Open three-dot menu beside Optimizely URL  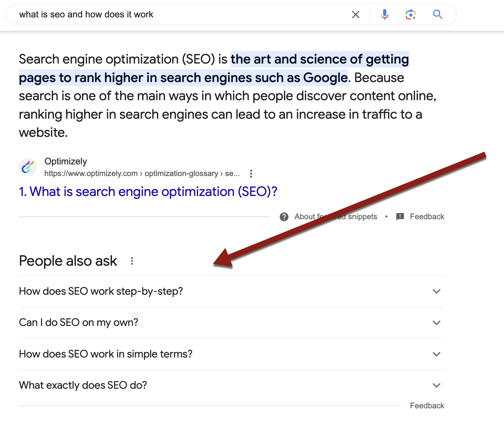point(251,173)
